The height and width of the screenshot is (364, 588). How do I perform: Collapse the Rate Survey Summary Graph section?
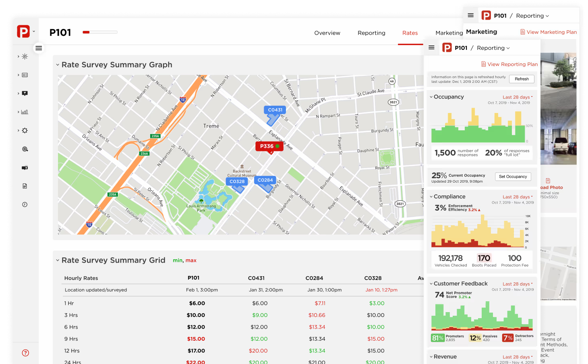coord(57,64)
